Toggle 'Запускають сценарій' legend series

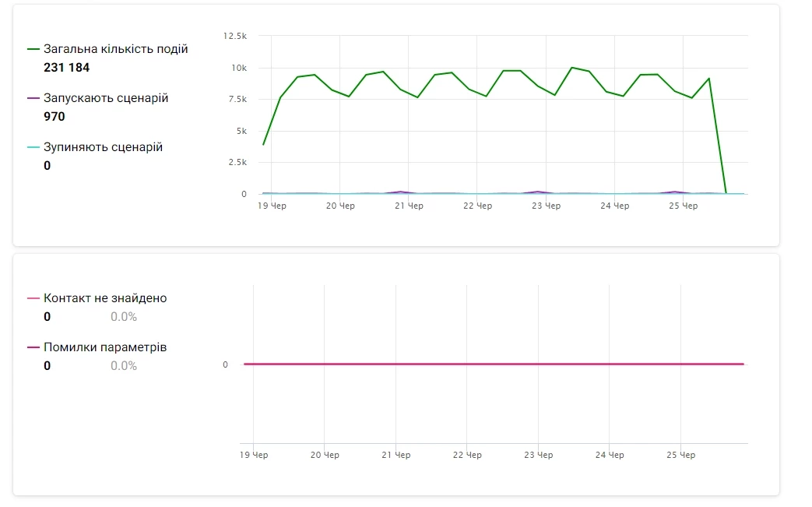[106, 98]
